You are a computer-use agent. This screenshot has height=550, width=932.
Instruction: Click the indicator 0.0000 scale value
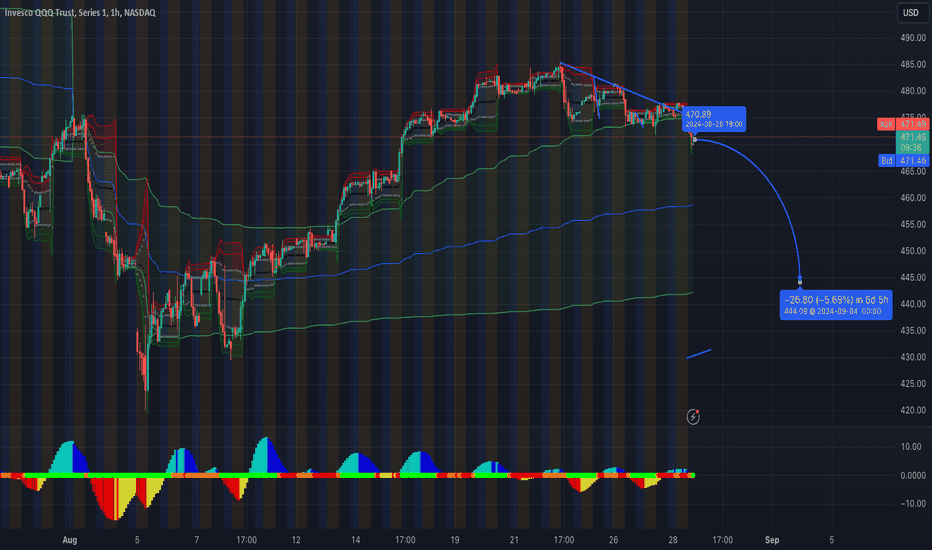(912, 475)
